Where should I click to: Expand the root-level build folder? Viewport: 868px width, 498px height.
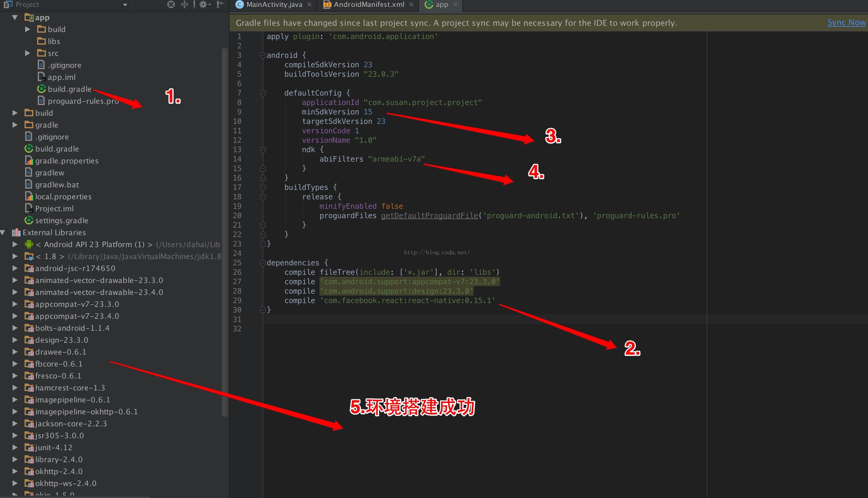[x=15, y=113]
